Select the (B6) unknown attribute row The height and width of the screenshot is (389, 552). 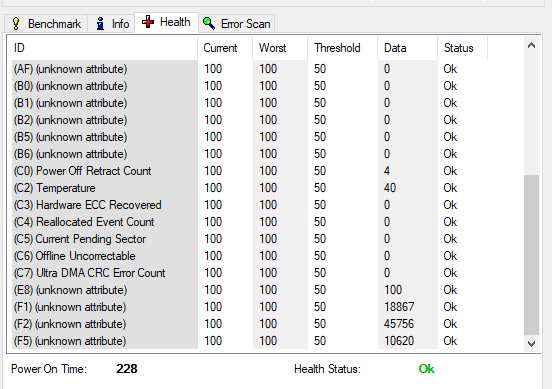click(250, 154)
